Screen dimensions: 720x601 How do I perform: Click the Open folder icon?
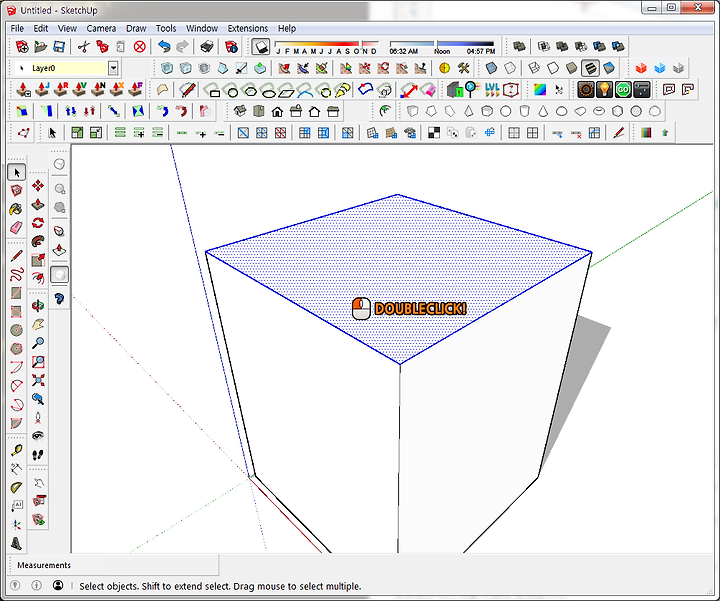tap(41, 46)
